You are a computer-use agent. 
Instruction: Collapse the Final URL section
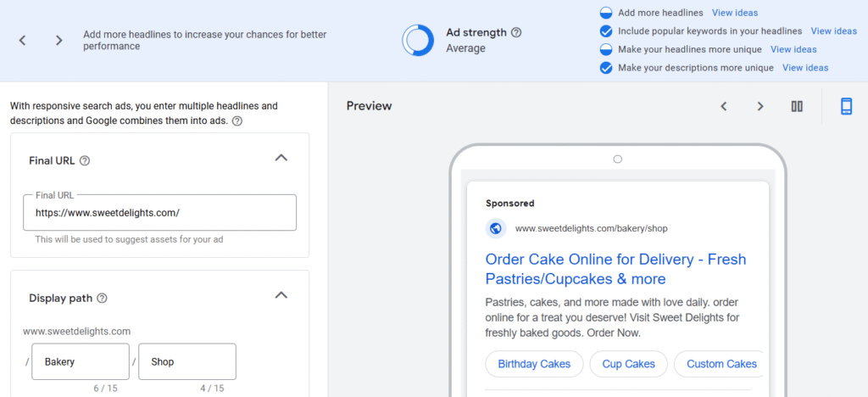[281, 158]
